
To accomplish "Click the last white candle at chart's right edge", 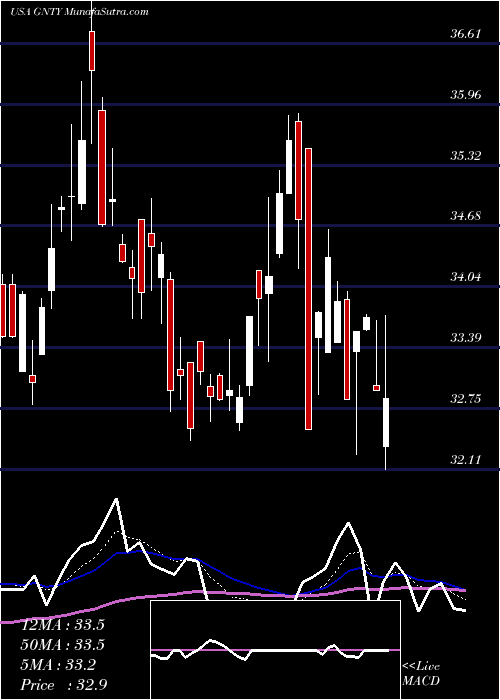I will [x=386, y=422].
